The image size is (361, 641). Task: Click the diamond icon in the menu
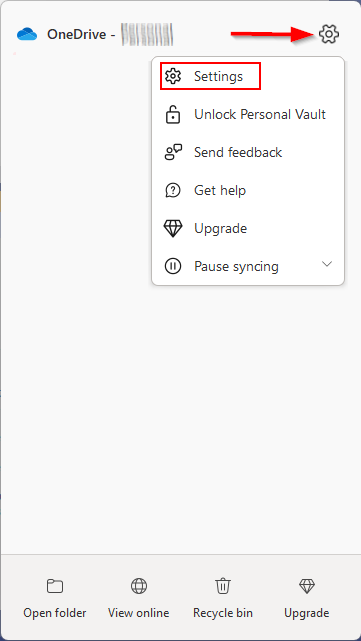coord(173,228)
